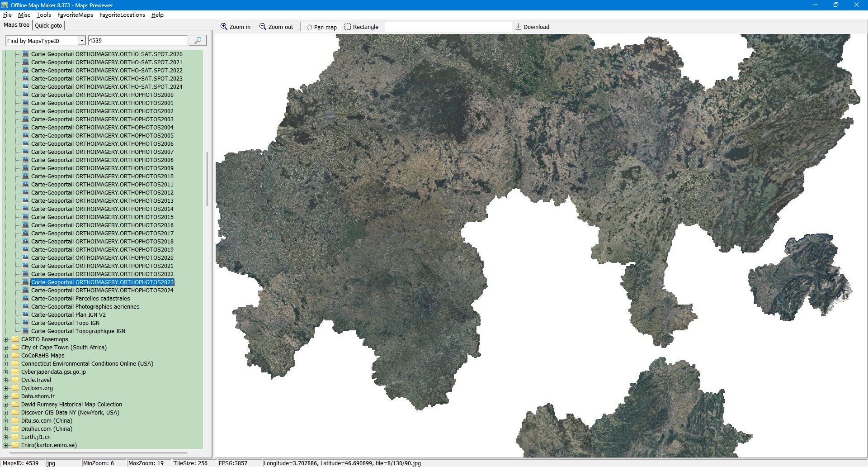The image size is (868, 467).
Task: Open the FavoriteMaps menu
Action: [x=75, y=15]
